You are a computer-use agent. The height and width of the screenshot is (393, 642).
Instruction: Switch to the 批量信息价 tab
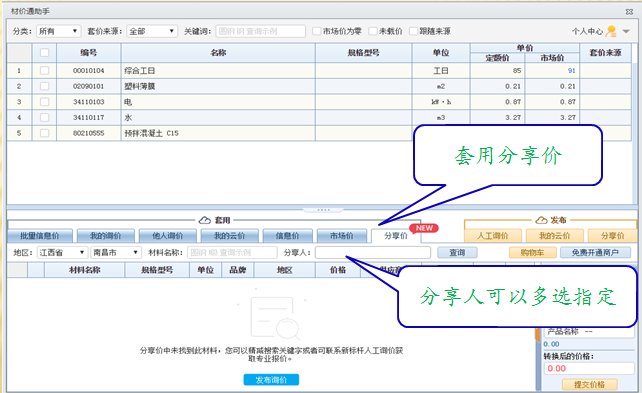pyautogui.click(x=40, y=236)
